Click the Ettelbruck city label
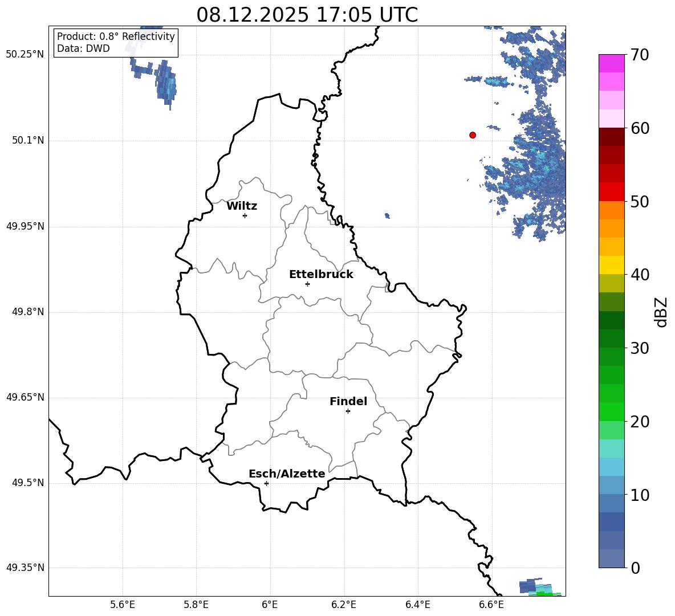 pyautogui.click(x=321, y=275)
